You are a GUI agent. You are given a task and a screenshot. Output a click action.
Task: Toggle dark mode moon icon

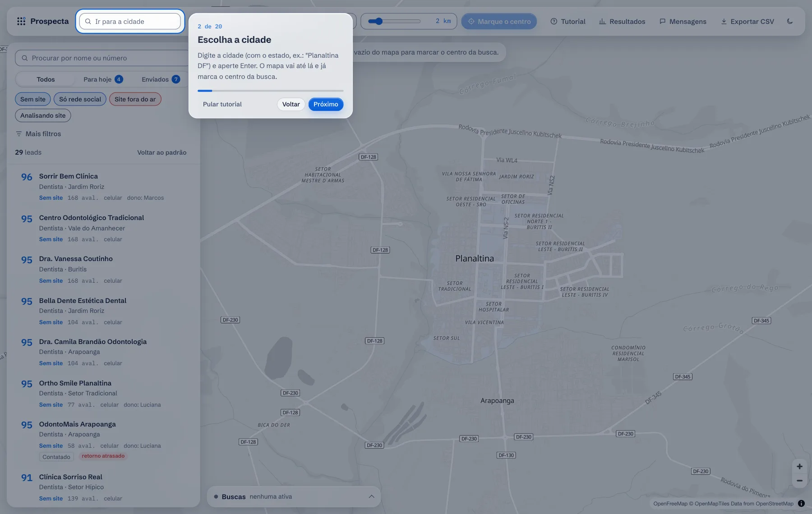pyautogui.click(x=789, y=21)
